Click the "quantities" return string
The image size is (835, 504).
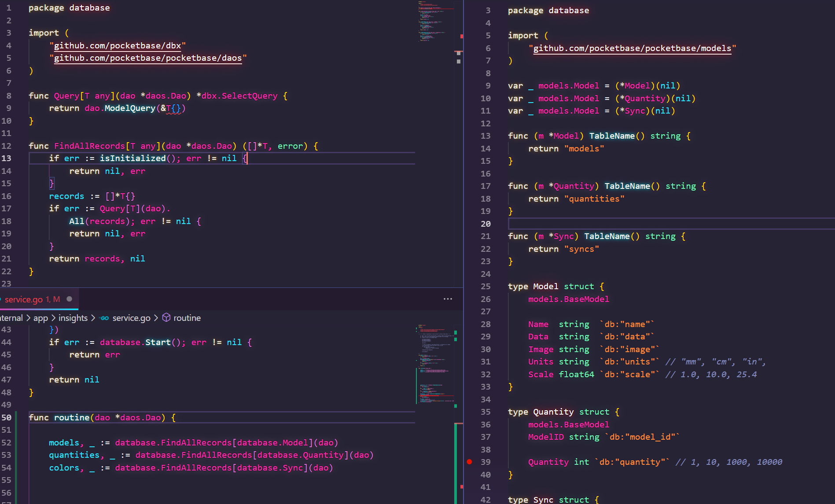pos(594,199)
